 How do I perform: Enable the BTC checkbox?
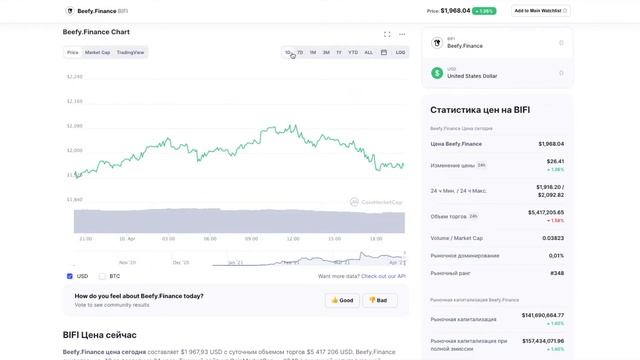coord(102,276)
